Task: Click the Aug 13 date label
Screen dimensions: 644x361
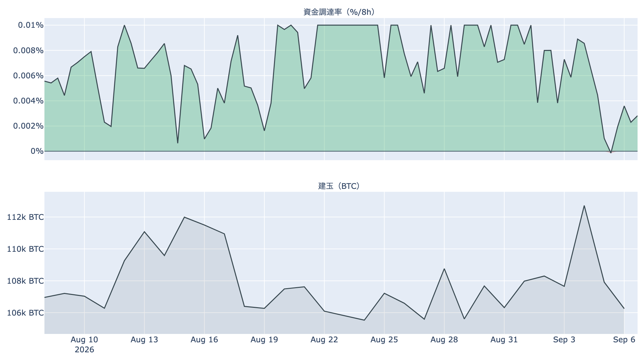Action: click(x=144, y=340)
